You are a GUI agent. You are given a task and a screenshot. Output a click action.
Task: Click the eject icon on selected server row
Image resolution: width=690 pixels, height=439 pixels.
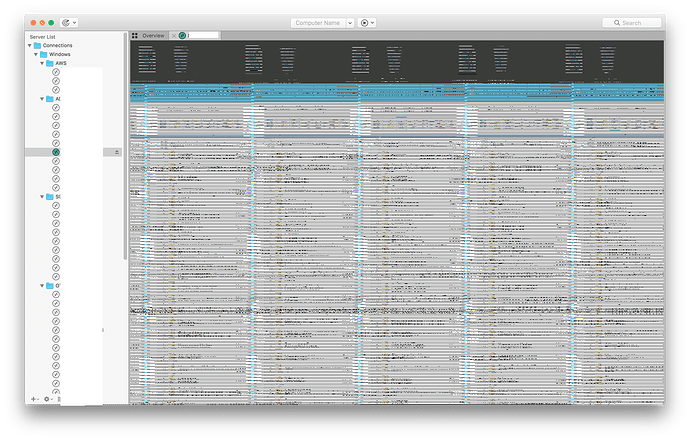[x=117, y=152]
